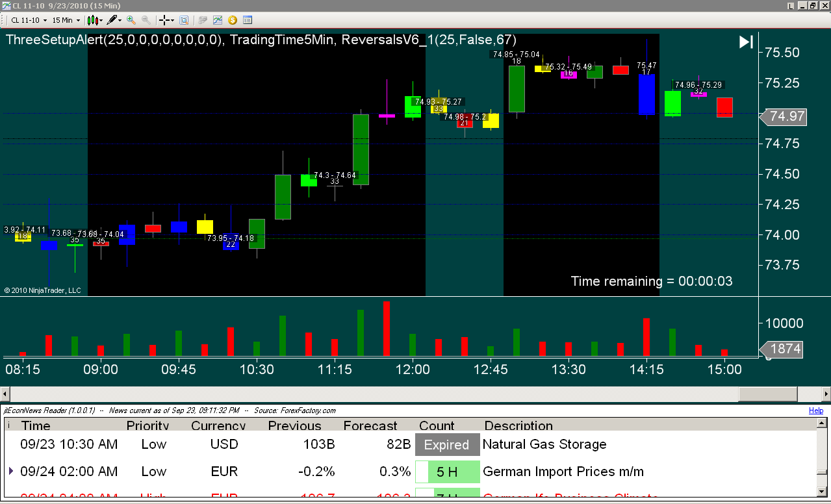Click the 74.3 - 74.64 range label
Image resolution: width=831 pixels, height=504 pixels.
[x=335, y=175]
